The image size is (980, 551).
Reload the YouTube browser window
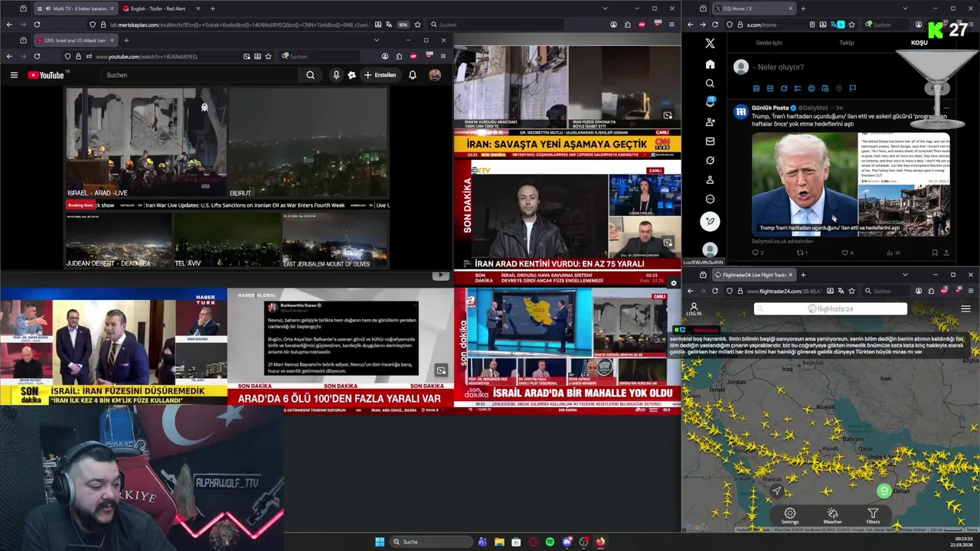(x=37, y=57)
